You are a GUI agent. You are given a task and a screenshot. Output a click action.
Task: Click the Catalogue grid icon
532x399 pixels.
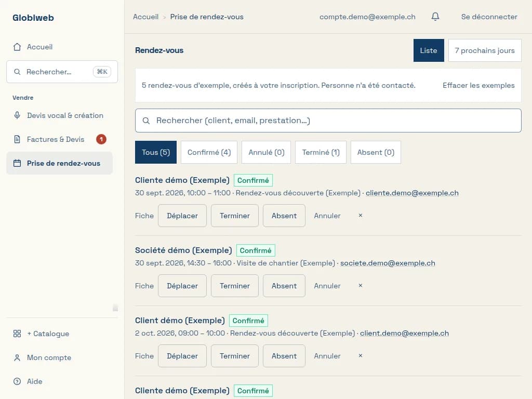pyautogui.click(x=17, y=334)
